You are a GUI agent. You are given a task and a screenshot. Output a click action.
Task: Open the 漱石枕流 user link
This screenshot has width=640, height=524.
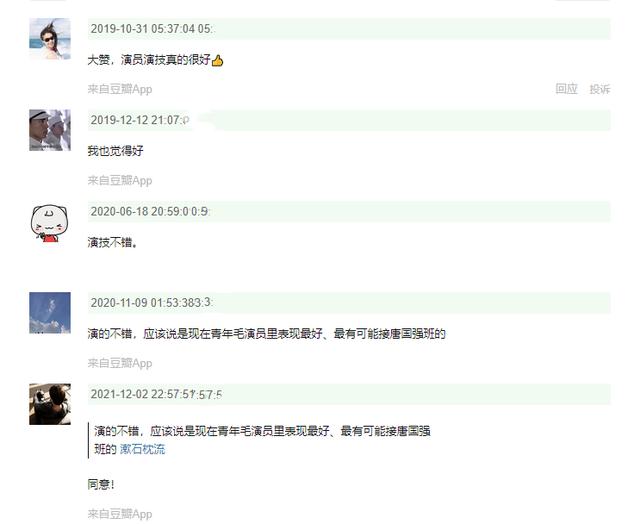142,449
